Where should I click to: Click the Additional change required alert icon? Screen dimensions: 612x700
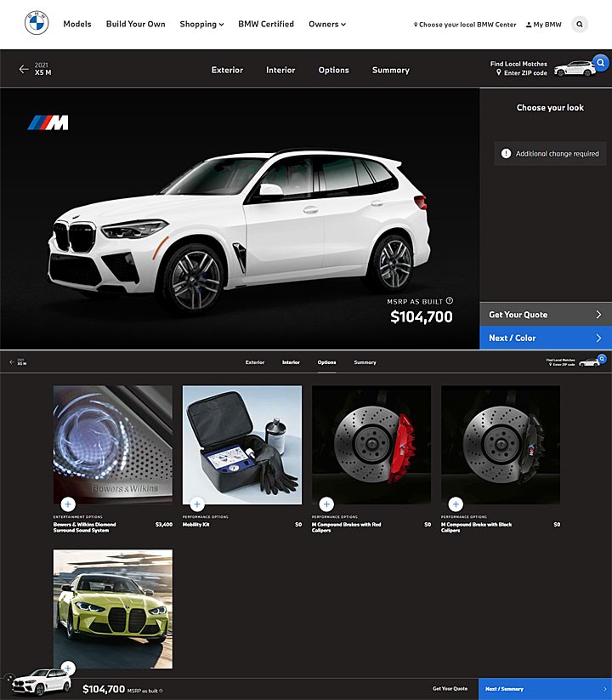coord(506,154)
